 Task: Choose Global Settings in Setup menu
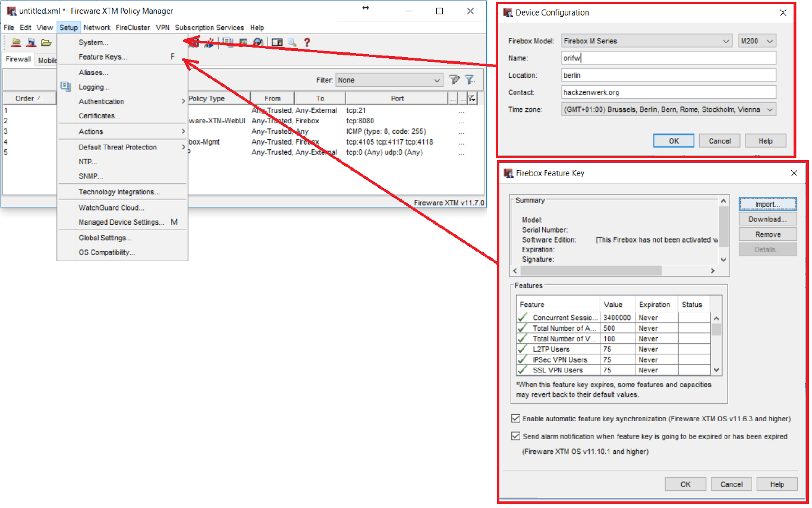105,238
